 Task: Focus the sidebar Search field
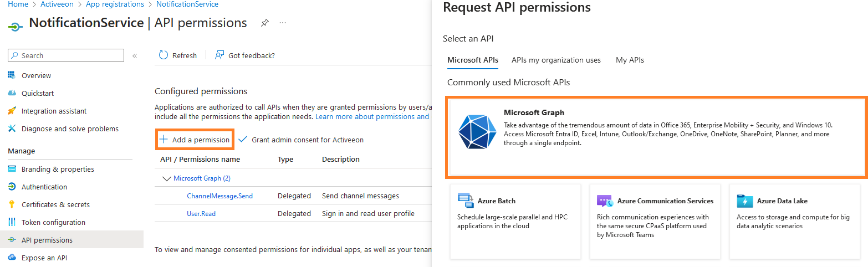point(66,55)
